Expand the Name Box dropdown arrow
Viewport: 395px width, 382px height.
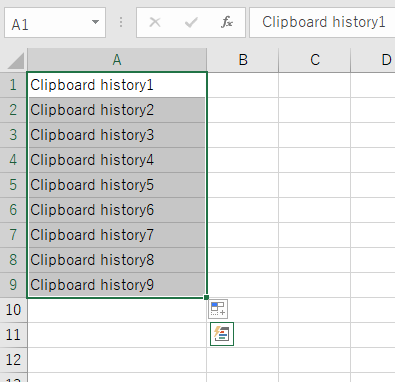[95, 22]
